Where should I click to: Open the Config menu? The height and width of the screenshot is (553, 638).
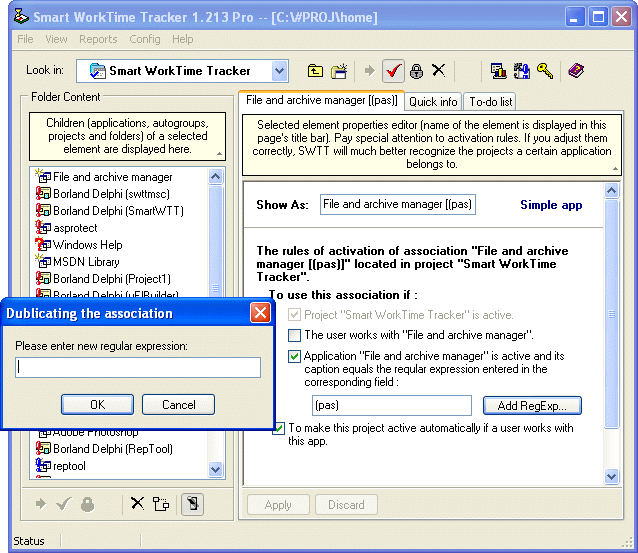pos(145,39)
